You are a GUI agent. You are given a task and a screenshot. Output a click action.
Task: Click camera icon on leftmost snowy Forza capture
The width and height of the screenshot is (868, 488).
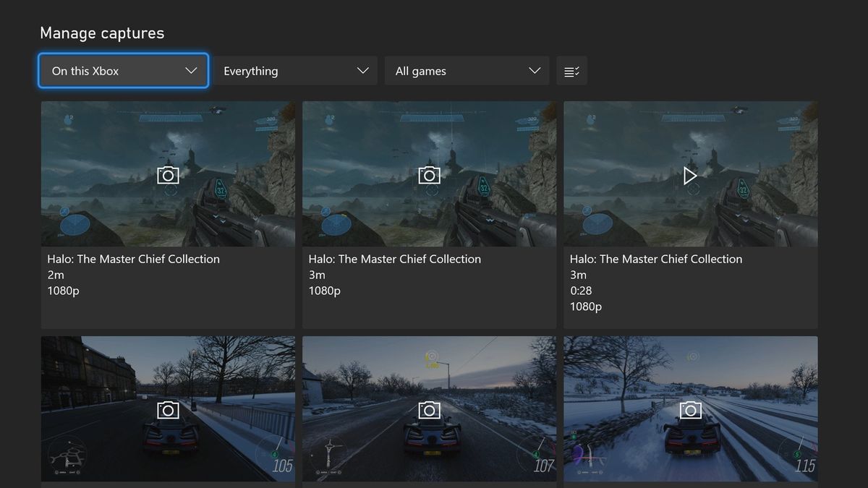(168, 409)
